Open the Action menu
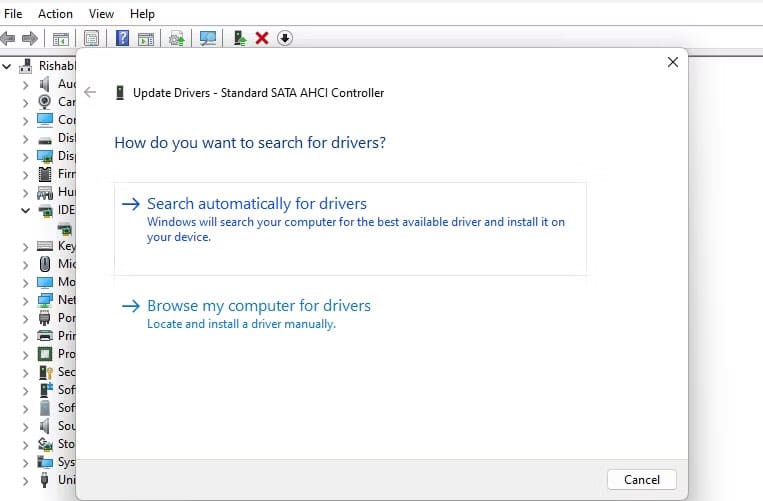The image size is (763, 501). tap(55, 14)
